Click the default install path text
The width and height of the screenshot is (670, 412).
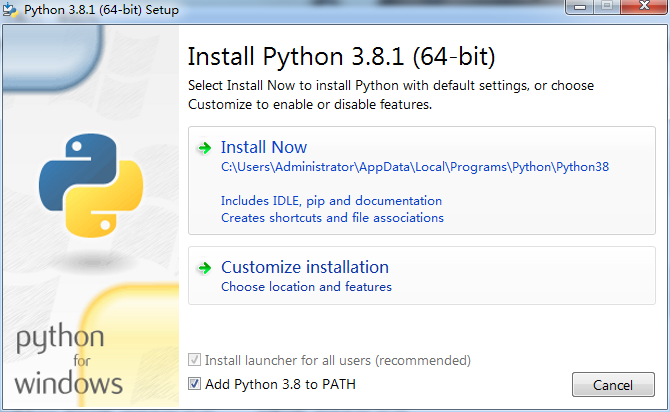tap(414, 167)
